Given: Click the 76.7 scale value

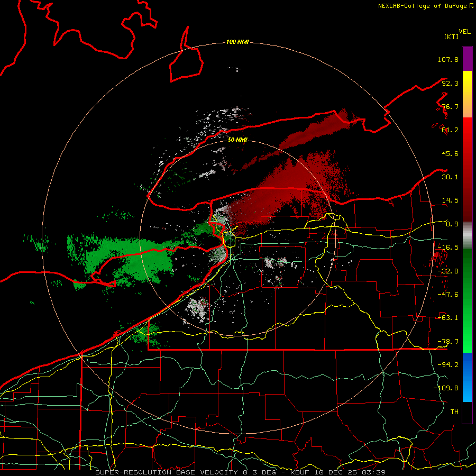Looking at the screenshot, I should pyautogui.click(x=450, y=106).
